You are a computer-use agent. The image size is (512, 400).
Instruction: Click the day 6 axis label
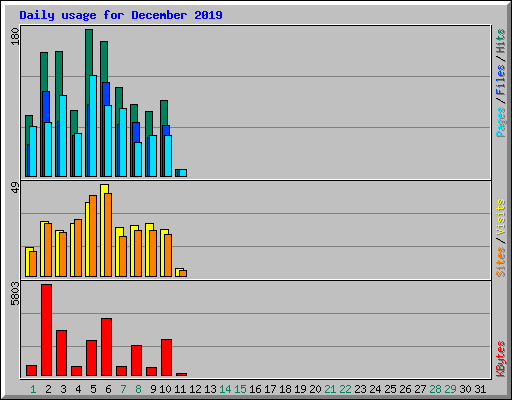(x=108, y=389)
